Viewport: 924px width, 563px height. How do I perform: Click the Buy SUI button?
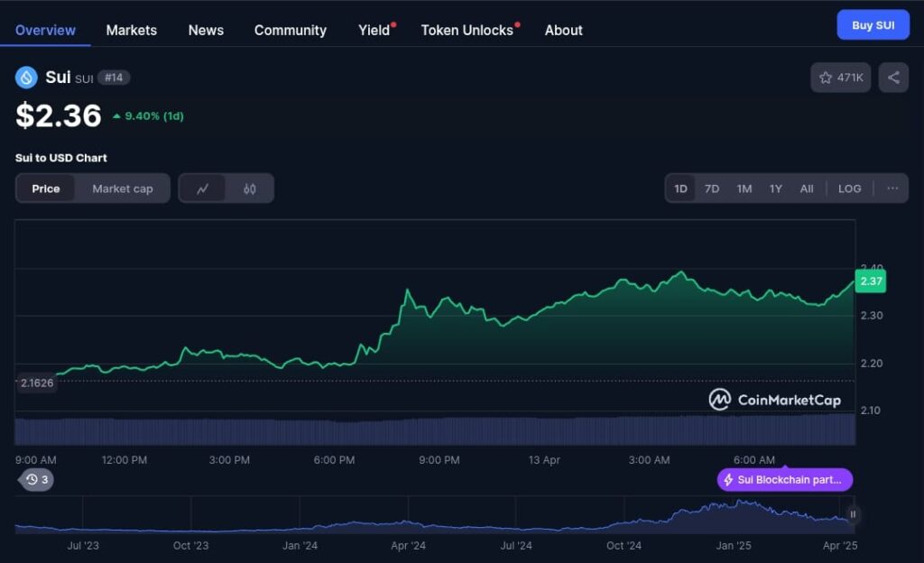tap(873, 24)
